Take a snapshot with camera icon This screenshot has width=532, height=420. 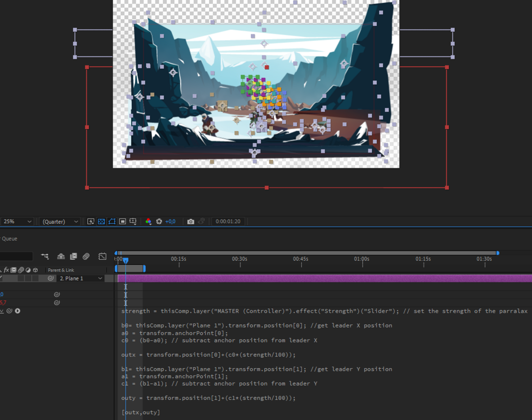click(x=191, y=221)
